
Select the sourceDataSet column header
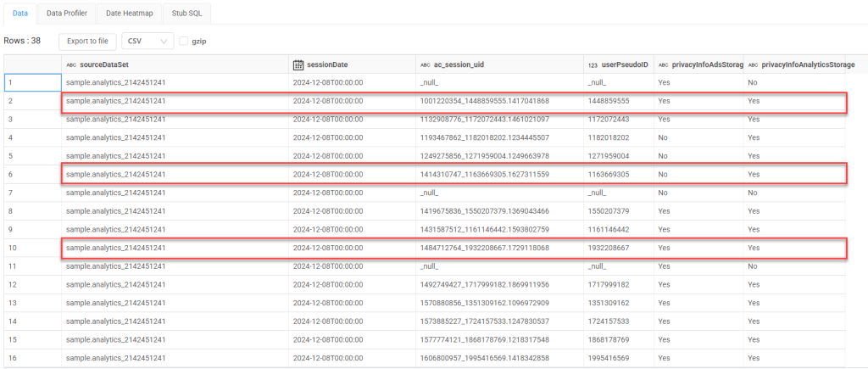[x=175, y=64]
